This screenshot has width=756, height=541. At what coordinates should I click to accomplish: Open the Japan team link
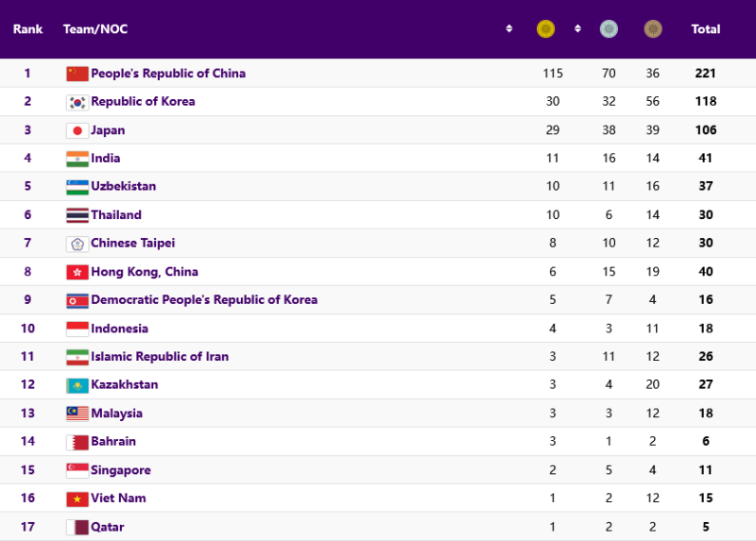(x=108, y=130)
